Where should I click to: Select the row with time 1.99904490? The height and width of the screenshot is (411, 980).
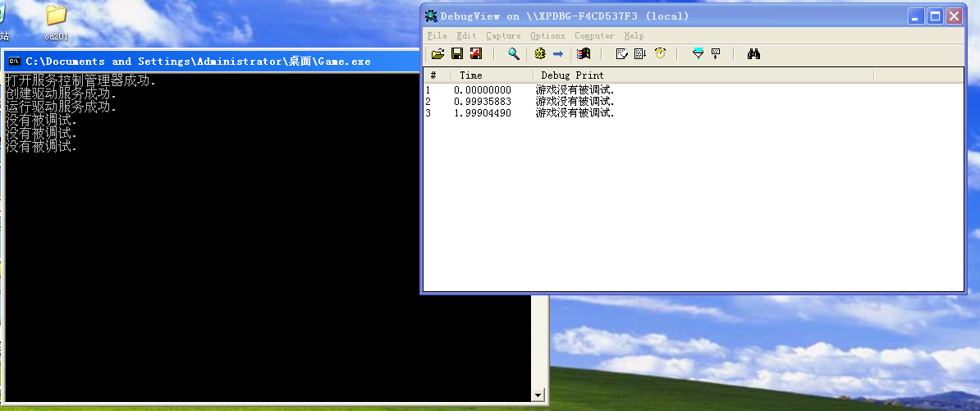pos(694,113)
